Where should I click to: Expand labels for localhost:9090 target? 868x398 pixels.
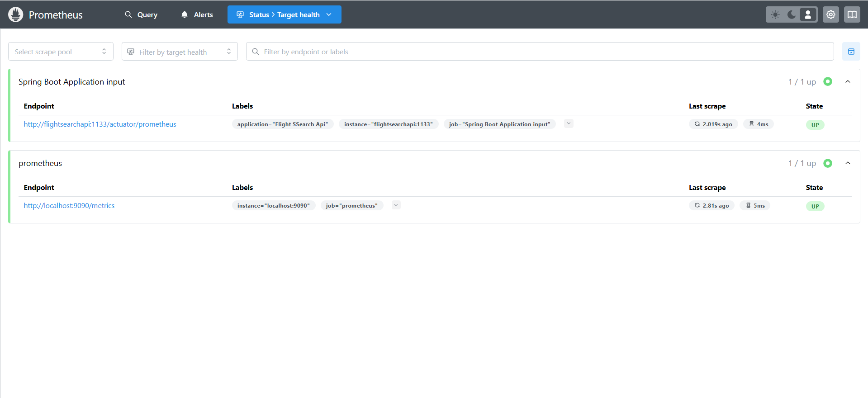click(x=396, y=205)
